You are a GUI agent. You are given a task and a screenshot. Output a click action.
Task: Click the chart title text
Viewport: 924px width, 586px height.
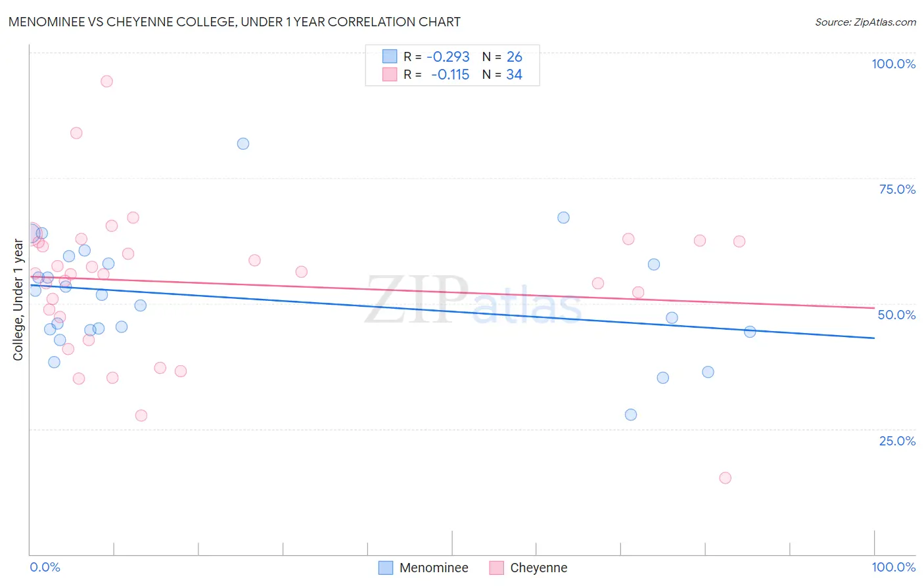coord(235,22)
